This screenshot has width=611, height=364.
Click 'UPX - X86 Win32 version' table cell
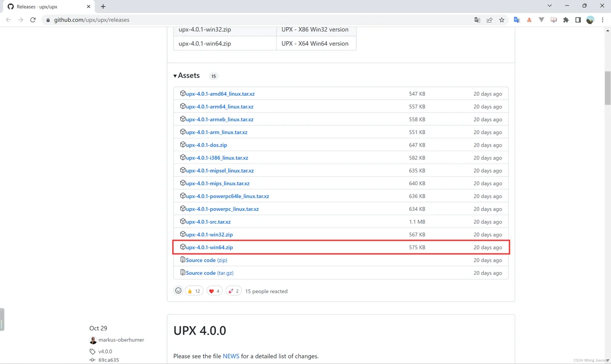316,30
